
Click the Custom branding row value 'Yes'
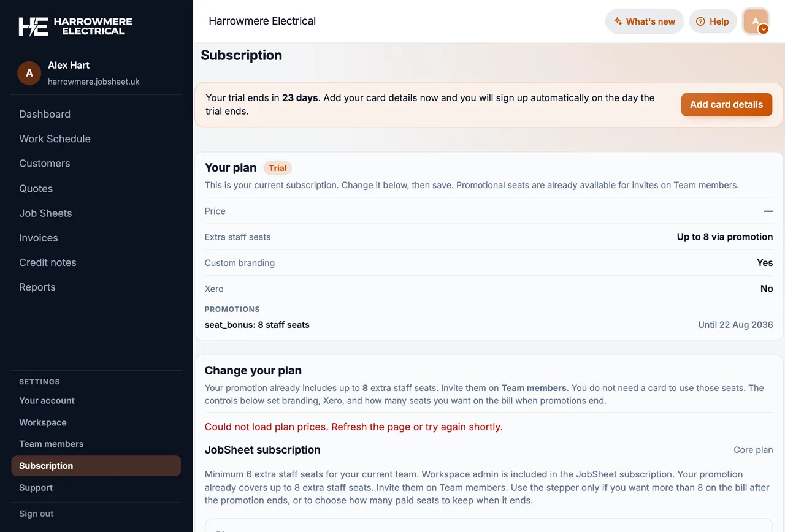(x=765, y=262)
